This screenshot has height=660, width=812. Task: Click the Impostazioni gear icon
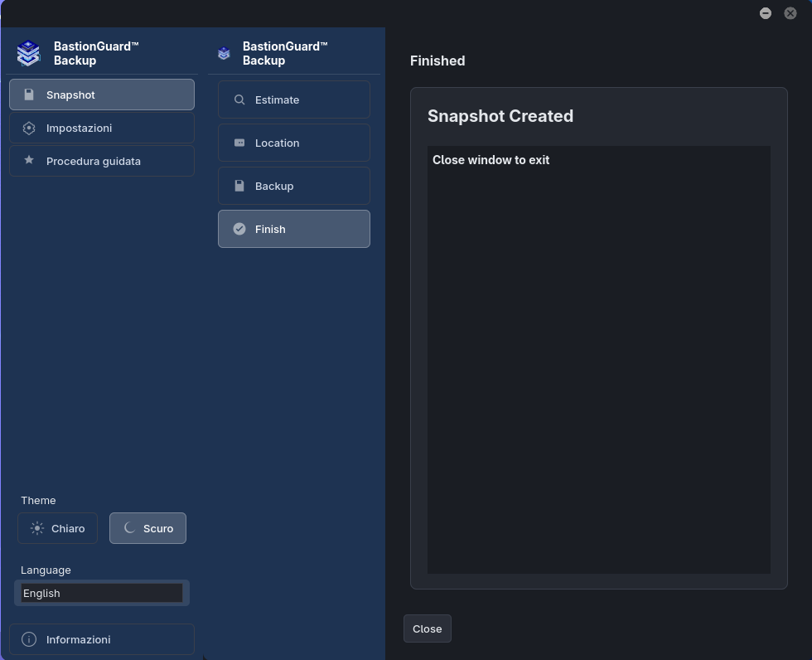[29, 128]
